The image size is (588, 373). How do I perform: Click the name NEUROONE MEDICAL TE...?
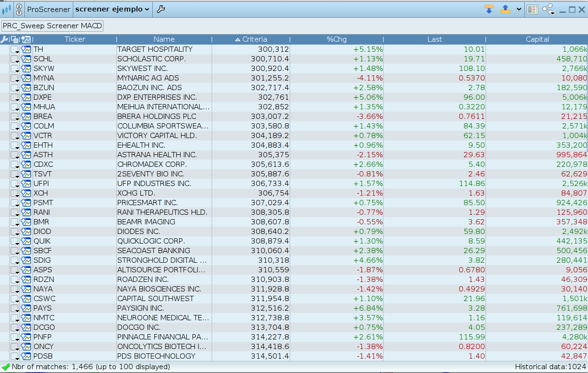coord(163,318)
